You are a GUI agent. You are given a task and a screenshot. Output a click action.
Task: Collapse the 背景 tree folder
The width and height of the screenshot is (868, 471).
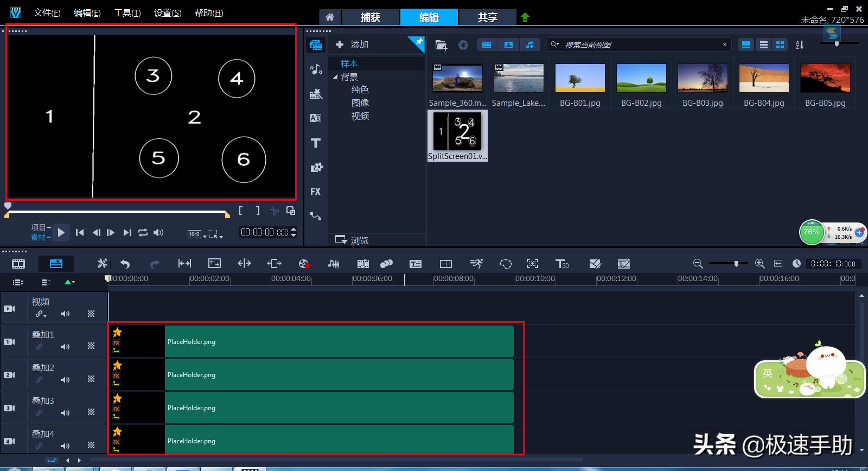(336, 77)
